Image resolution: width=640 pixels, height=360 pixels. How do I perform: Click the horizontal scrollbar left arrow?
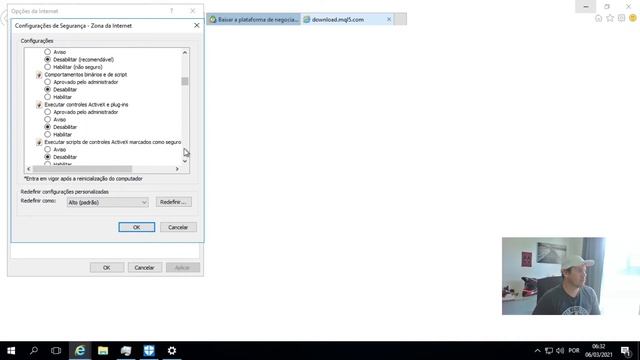(x=29, y=169)
